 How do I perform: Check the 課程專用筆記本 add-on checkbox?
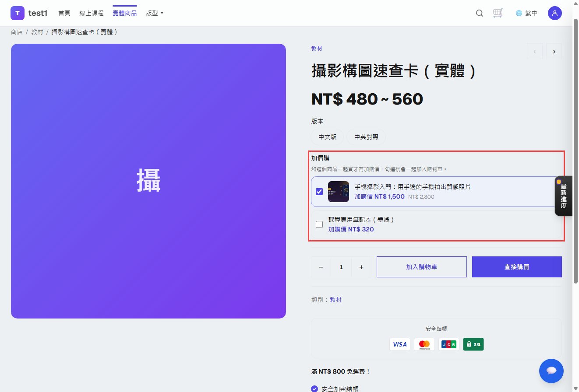click(319, 224)
